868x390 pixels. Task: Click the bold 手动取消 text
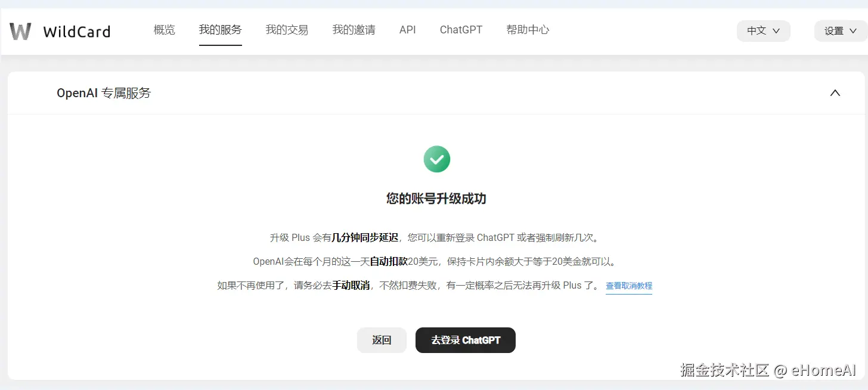pyautogui.click(x=351, y=286)
